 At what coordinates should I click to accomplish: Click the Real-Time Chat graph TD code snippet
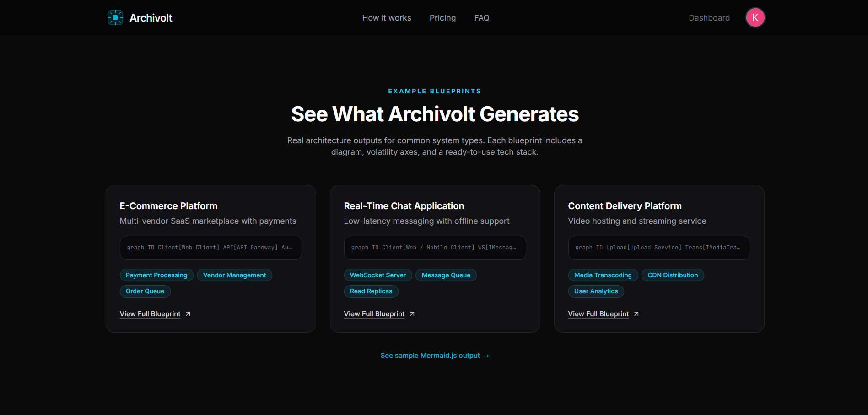(435, 248)
